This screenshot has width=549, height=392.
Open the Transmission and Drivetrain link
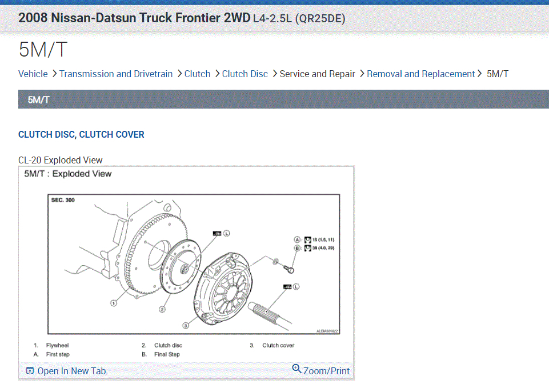coord(116,74)
